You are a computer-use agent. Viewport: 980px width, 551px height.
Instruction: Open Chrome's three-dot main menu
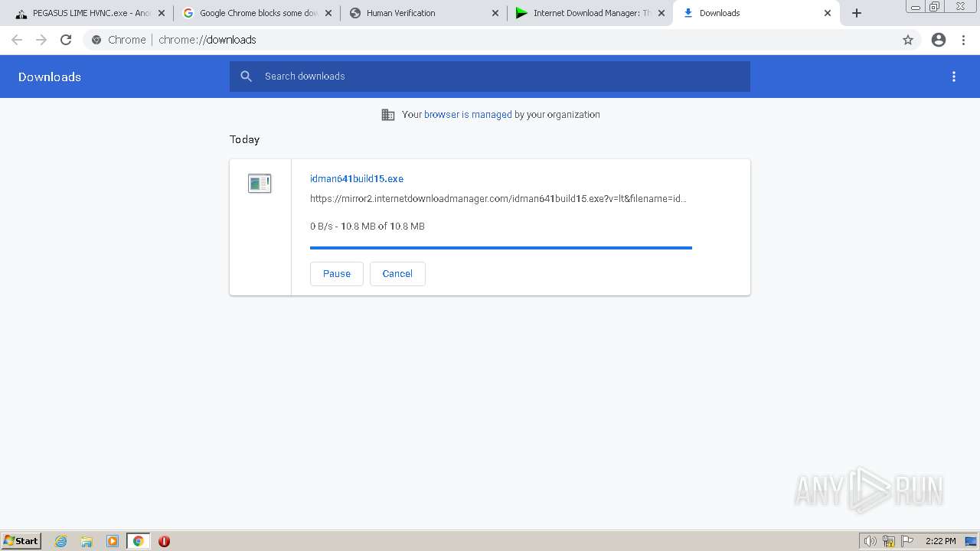click(964, 40)
